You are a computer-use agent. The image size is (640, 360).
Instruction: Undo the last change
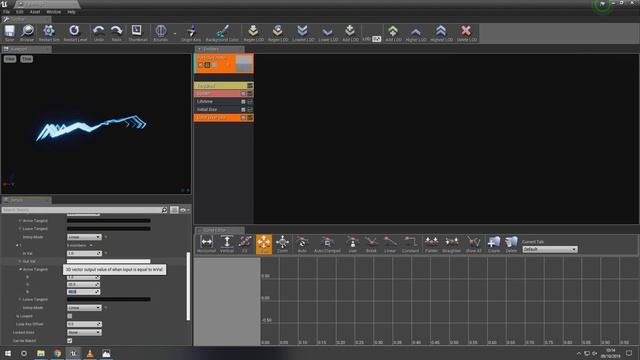click(98, 33)
